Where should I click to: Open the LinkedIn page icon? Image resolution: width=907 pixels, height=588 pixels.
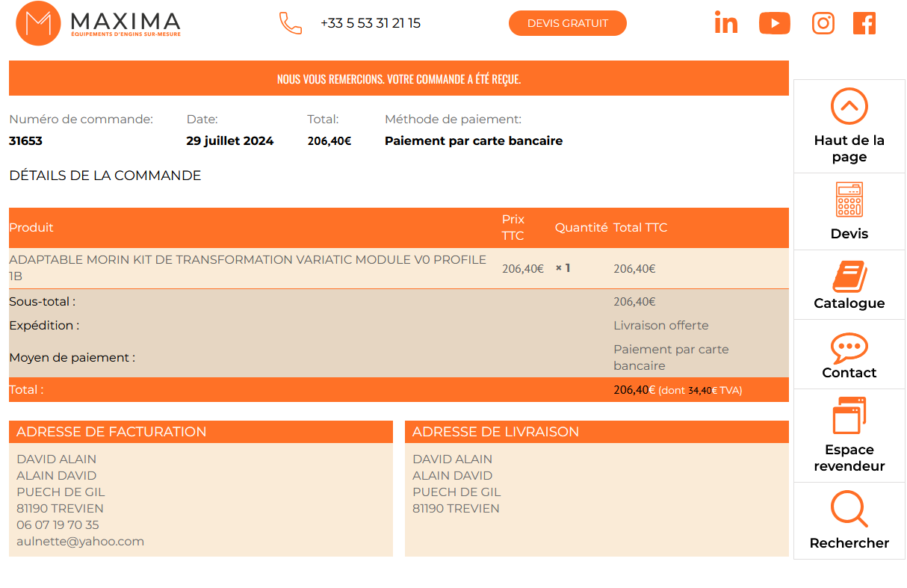725,23
